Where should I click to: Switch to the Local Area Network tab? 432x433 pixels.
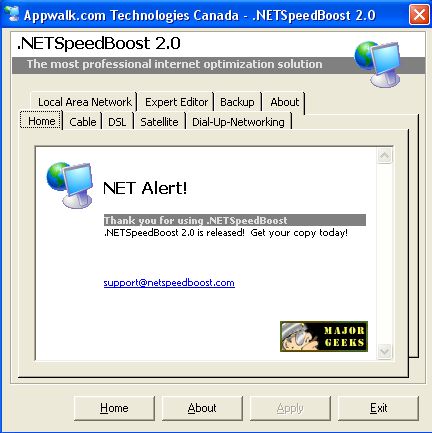click(84, 102)
